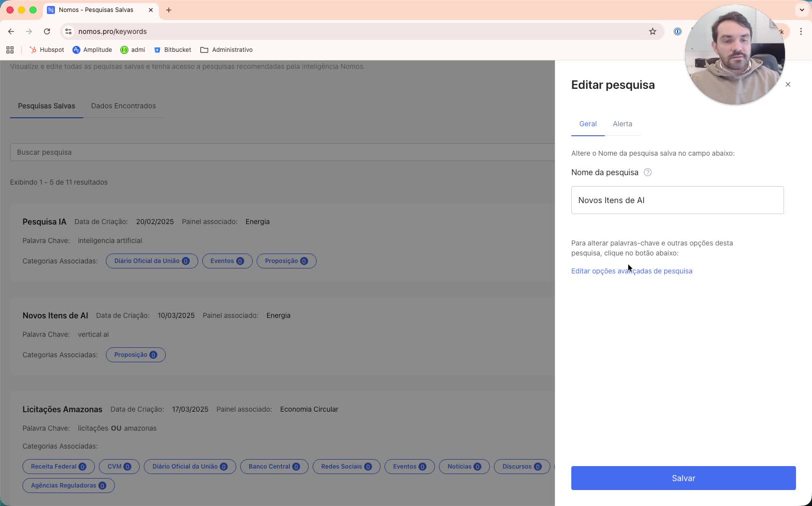Click Diário Oficial da União tag in Pesquisa IA
This screenshot has width=812, height=506.
(152, 261)
